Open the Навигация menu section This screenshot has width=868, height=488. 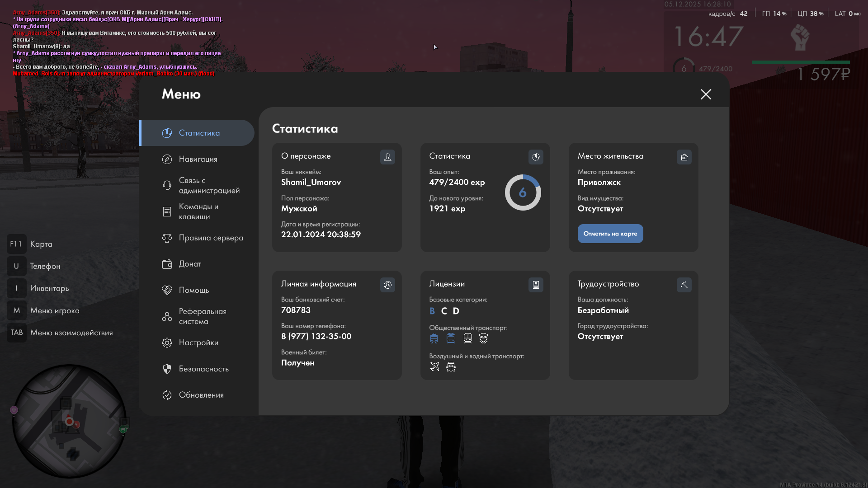point(198,159)
